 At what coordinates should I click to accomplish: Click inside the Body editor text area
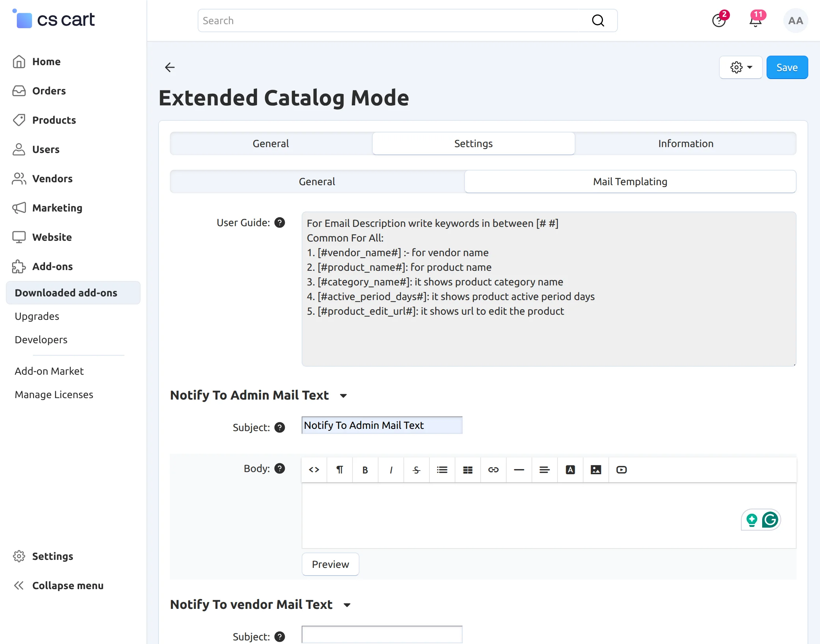(x=549, y=516)
